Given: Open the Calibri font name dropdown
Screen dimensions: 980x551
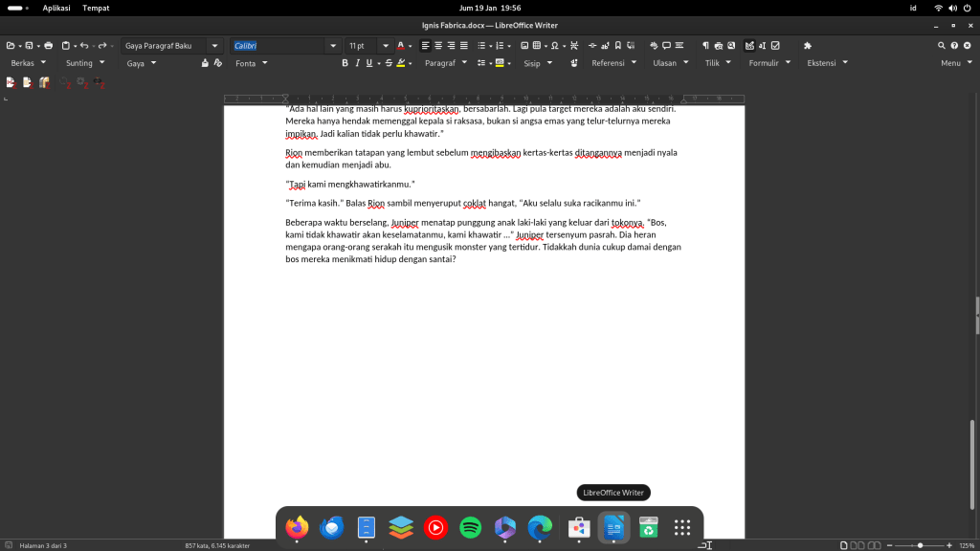Looking at the screenshot, I should tap(333, 45).
